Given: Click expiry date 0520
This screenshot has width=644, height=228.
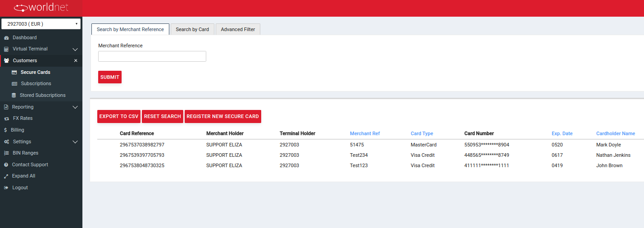Looking at the screenshot, I should pyautogui.click(x=557, y=145).
